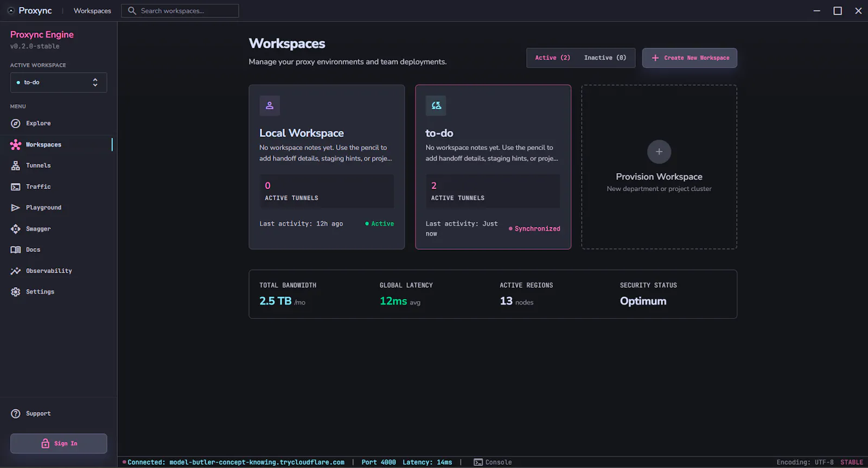Open the Console from status bar
The width and height of the screenshot is (868, 468).
click(493, 463)
